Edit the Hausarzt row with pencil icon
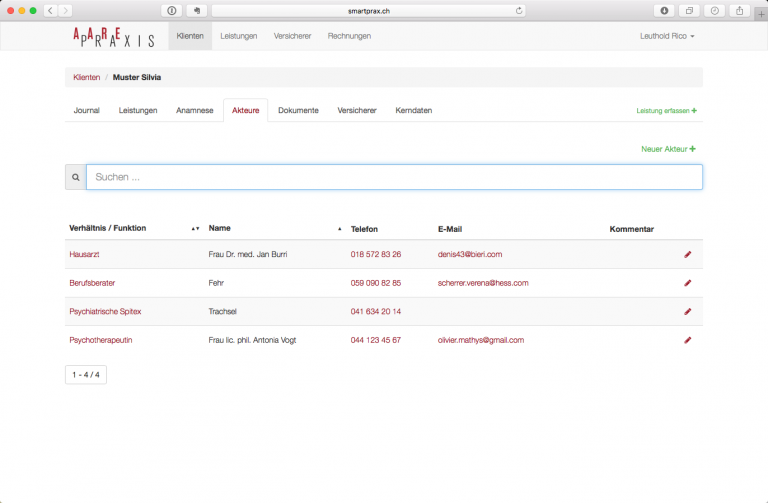768x503 pixels. click(x=688, y=254)
